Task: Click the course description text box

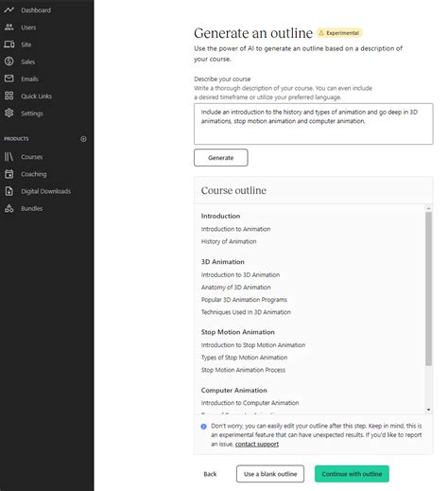Action: 314,124
